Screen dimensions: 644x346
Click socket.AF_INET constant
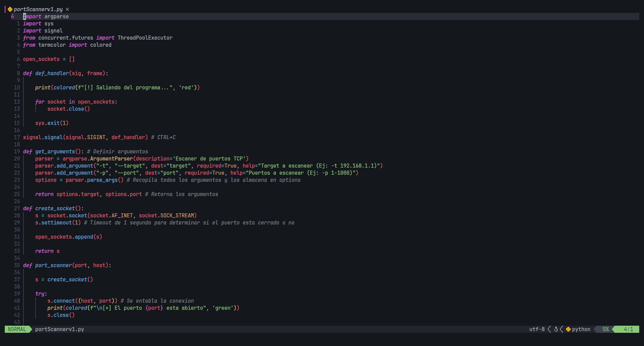(112, 215)
